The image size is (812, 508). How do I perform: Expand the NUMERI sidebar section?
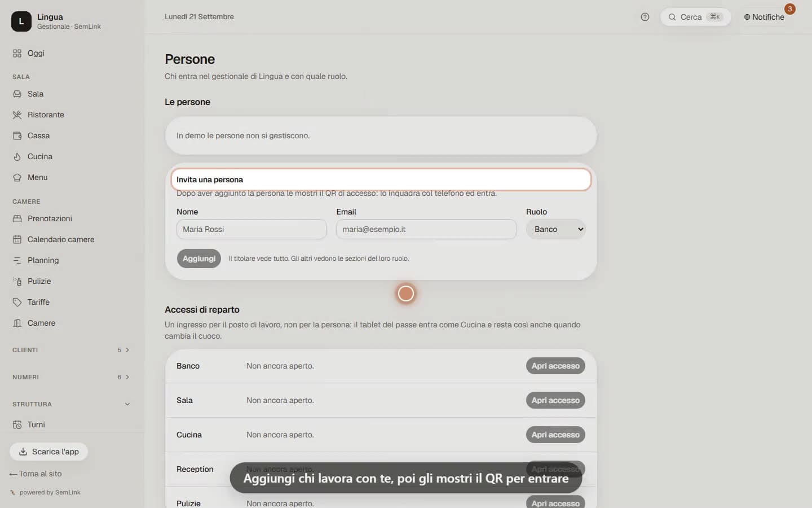(x=72, y=377)
